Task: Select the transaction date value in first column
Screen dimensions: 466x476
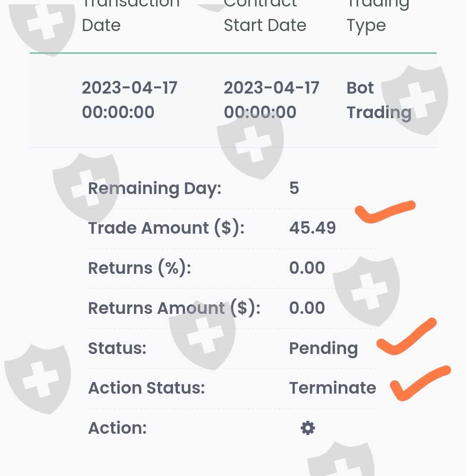Action: click(129, 100)
